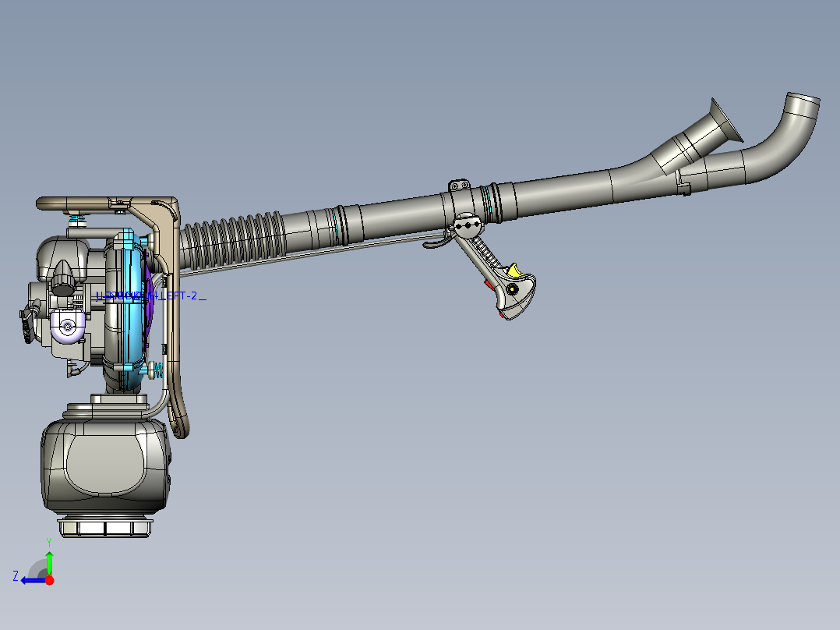This screenshot has height=630, width=840.
Task: Select the lavender carburetor cover on the engine
Action: click(x=68, y=325)
